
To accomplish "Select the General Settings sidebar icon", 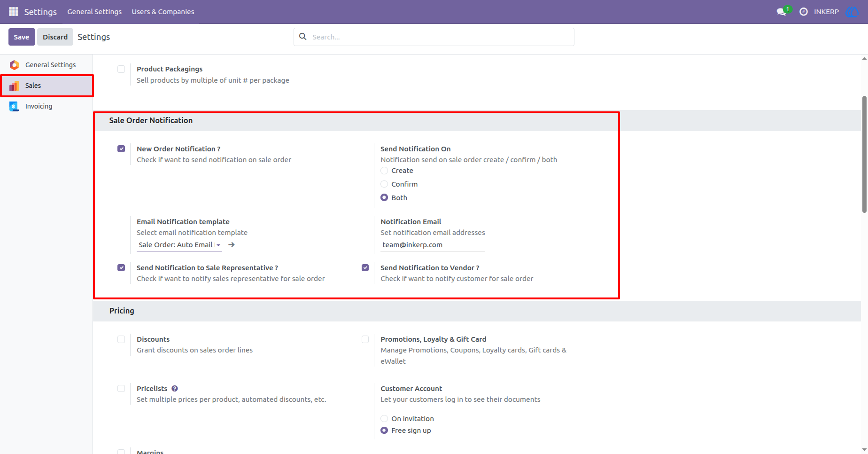I will click(15, 65).
